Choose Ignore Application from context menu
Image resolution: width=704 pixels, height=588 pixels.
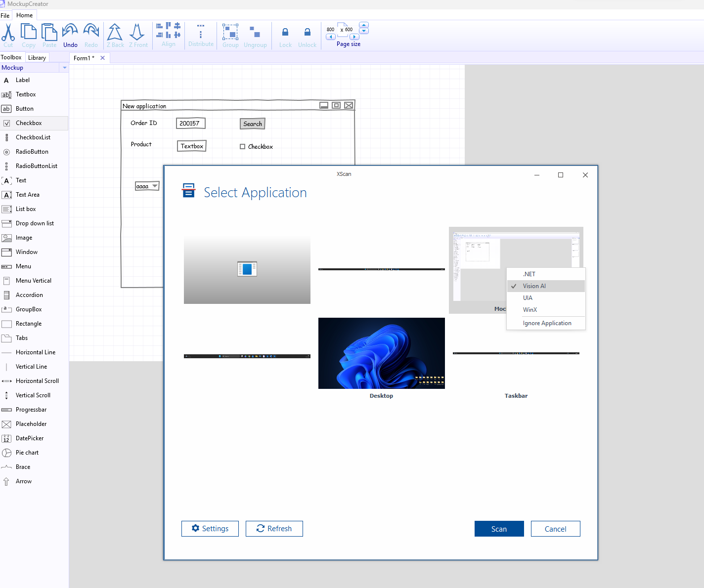click(x=547, y=323)
